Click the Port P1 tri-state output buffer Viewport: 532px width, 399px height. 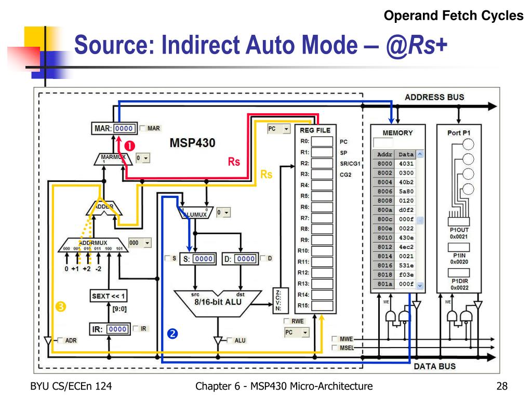coord(478,305)
